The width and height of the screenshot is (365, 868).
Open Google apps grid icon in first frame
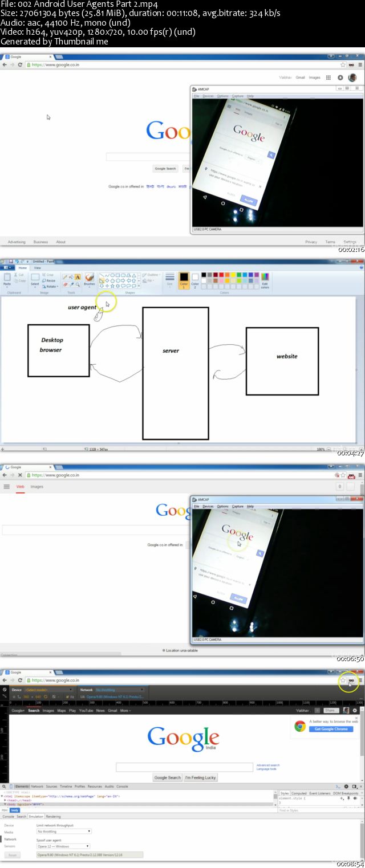click(328, 78)
